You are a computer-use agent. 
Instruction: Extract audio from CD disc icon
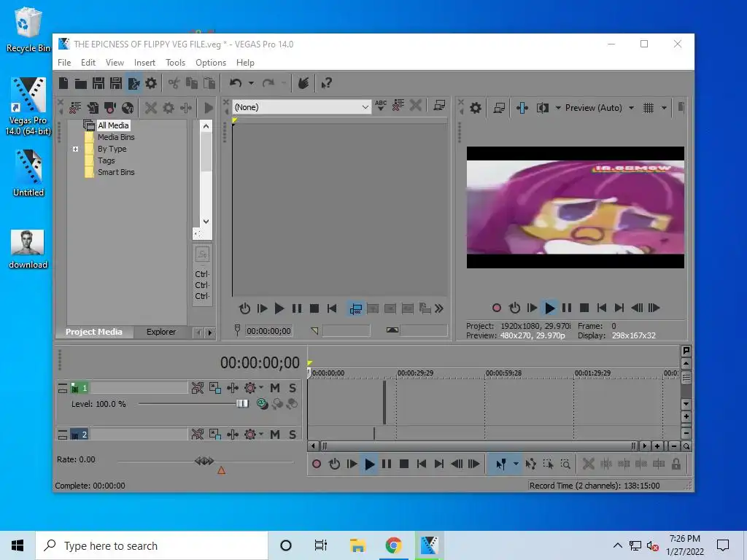click(x=128, y=108)
